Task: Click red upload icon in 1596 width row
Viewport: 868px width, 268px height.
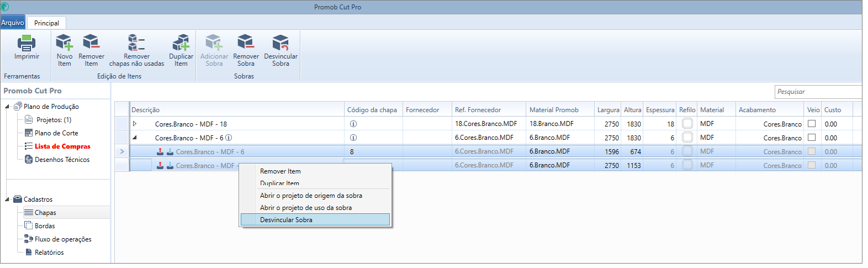Action: 160,151
